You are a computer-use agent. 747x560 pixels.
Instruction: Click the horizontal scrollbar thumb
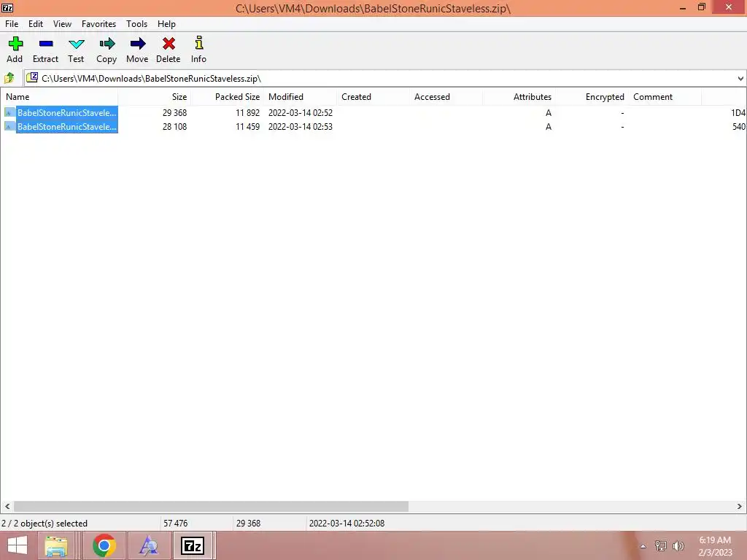pos(211,506)
